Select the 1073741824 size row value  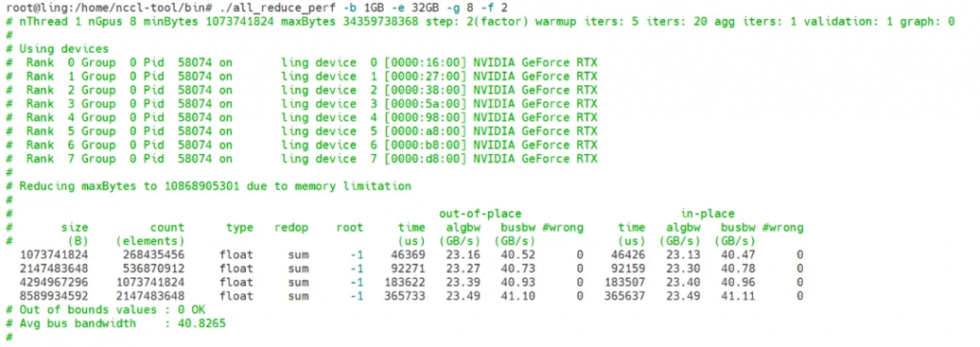tap(54, 254)
